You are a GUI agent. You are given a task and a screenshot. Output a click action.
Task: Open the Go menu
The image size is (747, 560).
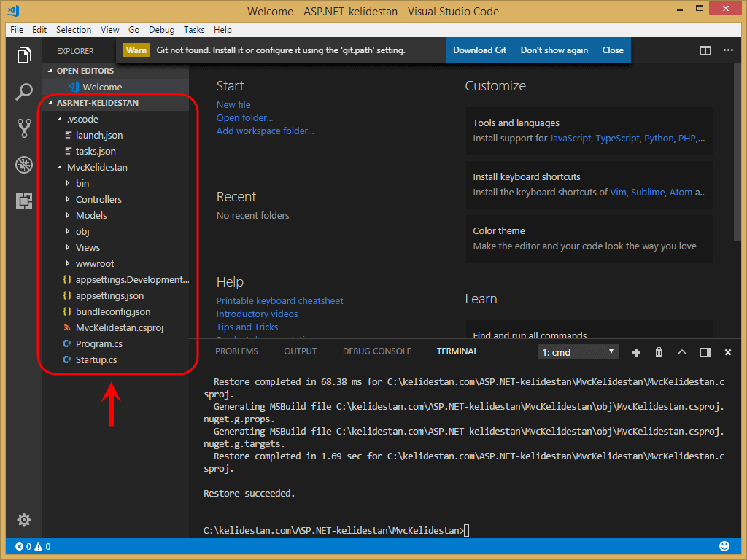(134, 29)
